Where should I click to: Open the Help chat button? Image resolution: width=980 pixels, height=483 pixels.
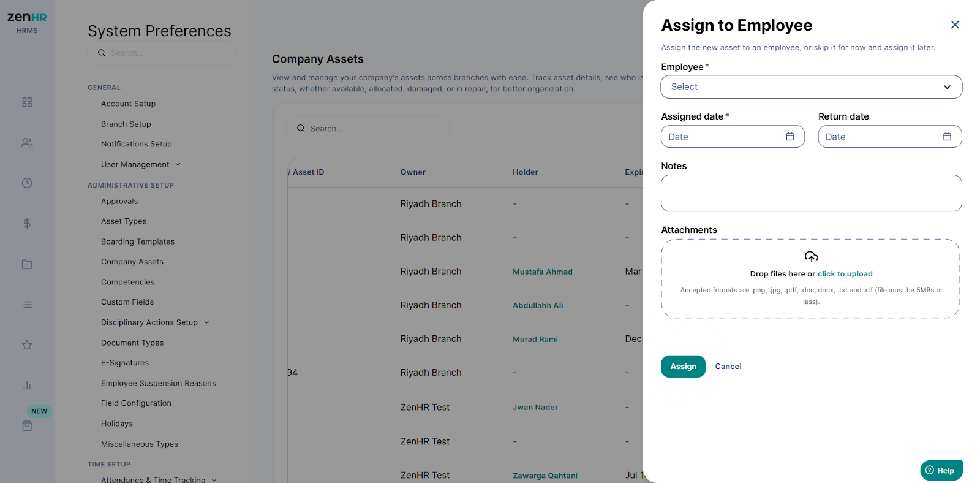(x=941, y=470)
